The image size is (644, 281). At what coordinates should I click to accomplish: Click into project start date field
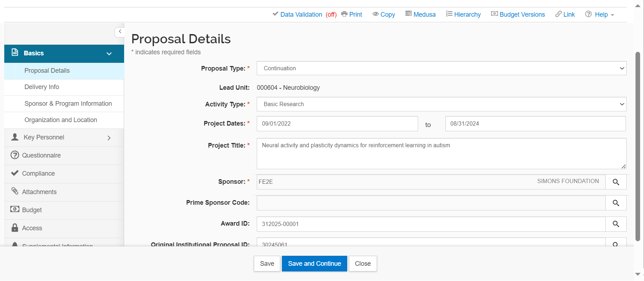tap(337, 123)
